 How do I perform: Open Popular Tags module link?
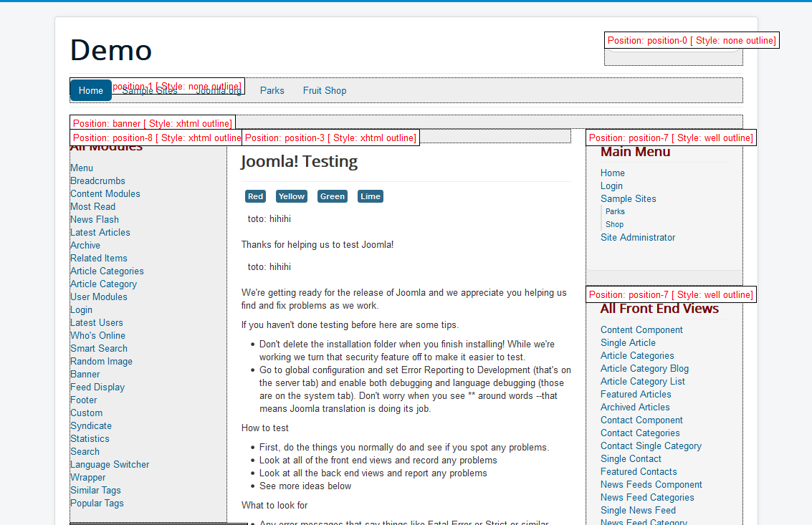pyautogui.click(x=97, y=504)
